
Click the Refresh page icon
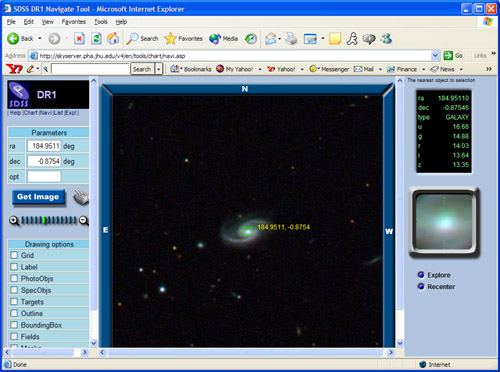96,39
